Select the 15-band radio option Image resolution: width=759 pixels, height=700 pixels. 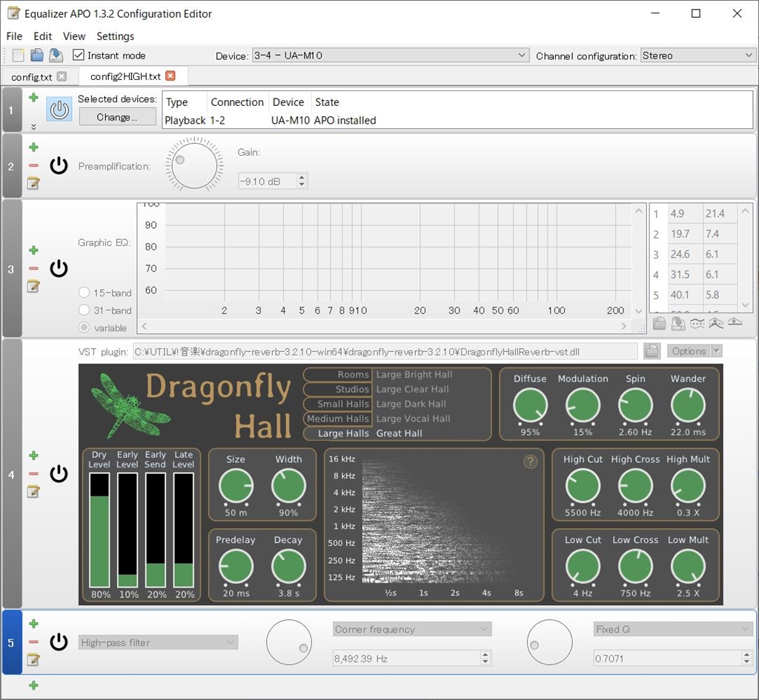[x=84, y=293]
